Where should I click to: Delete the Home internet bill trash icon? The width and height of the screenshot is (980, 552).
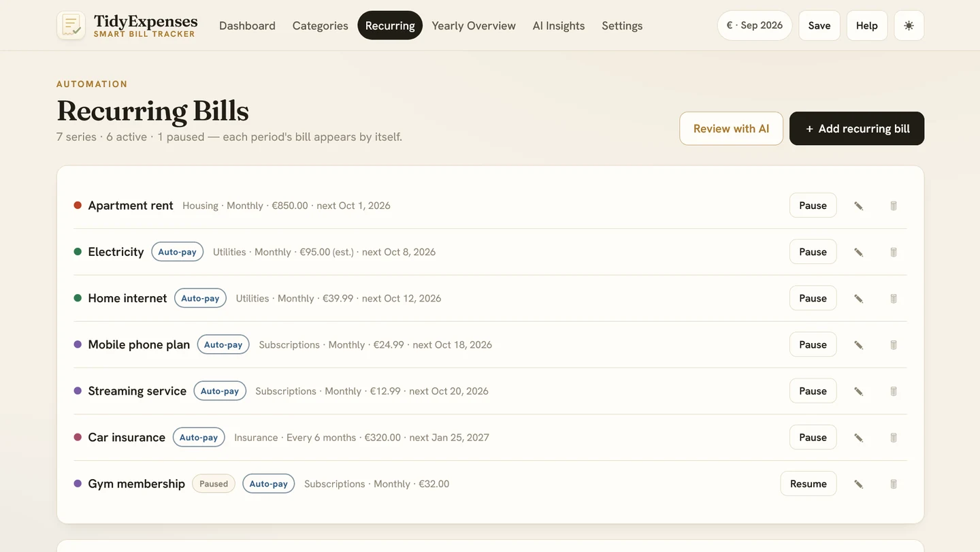coord(894,298)
